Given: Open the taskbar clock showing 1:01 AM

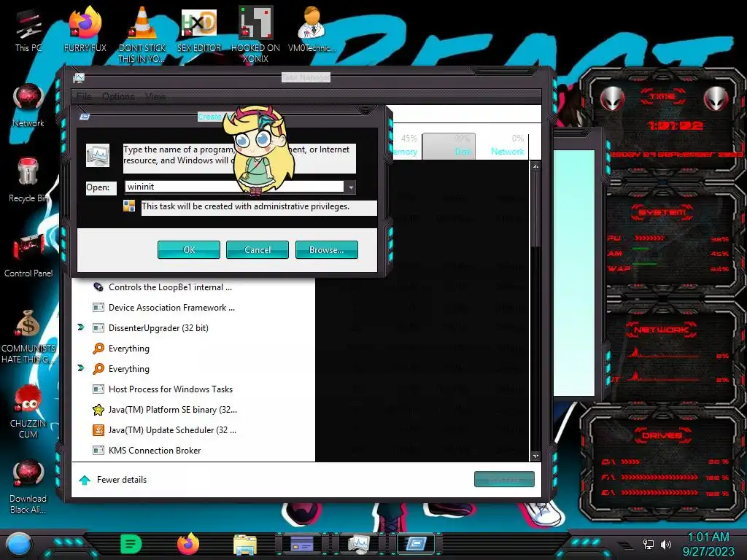Looking at the screenshot, I should [x=708, y=544].
